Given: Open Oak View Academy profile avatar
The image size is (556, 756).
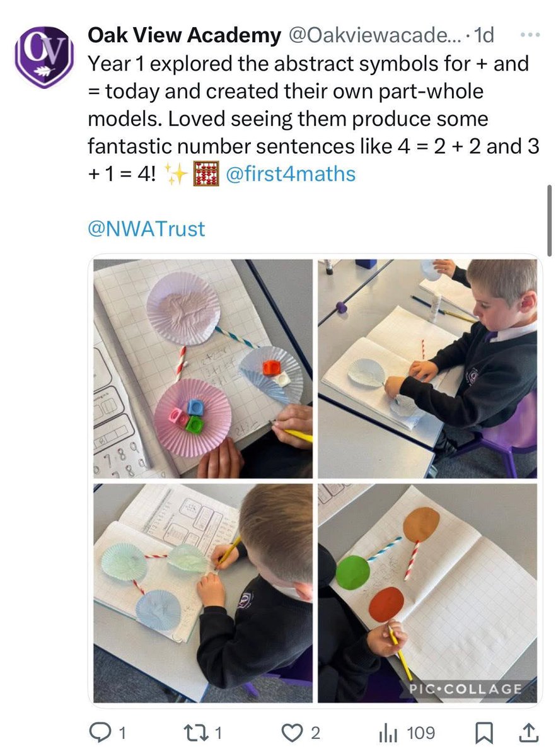Looking at the screenshot, I should 44,57.
